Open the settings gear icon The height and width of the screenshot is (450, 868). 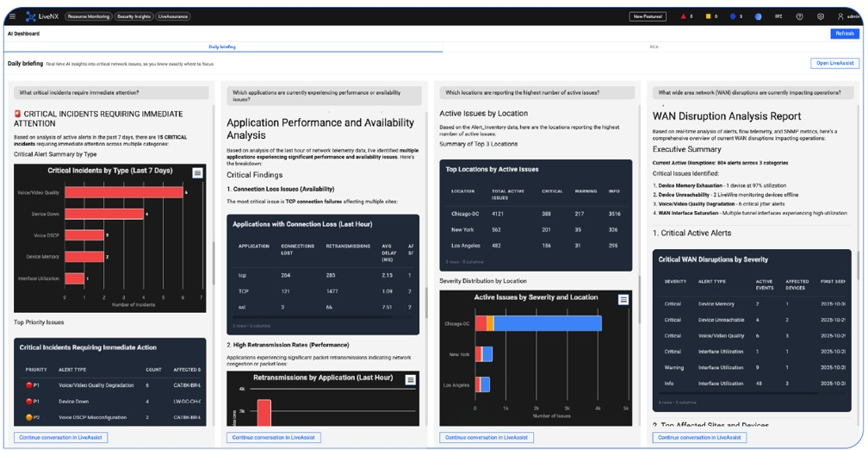pos(821,16)
